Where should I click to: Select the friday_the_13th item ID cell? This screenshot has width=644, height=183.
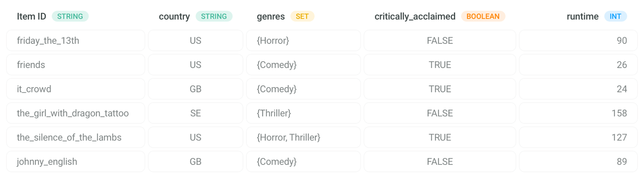pyautogui.click(x=75, y=41)
